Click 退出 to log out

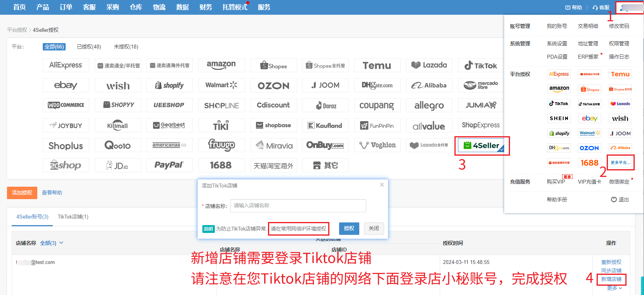click(620, 200)
